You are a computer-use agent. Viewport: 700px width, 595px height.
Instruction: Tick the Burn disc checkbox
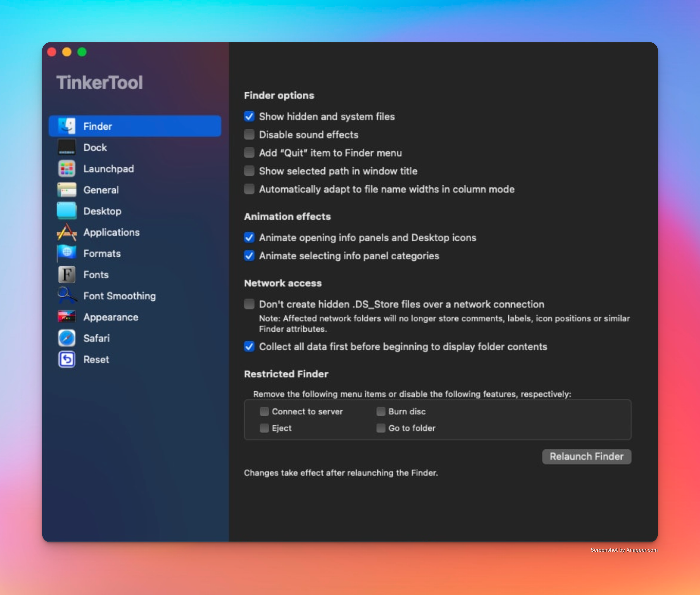[381, 411]
